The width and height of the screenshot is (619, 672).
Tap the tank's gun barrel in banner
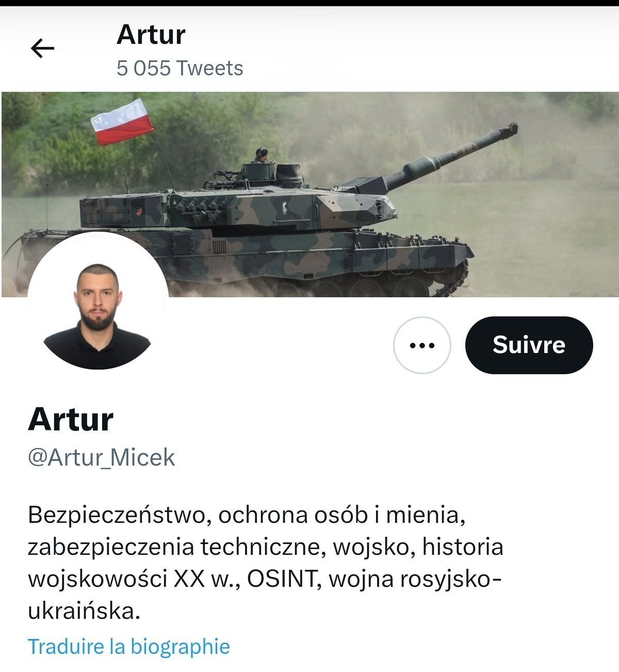451,153
